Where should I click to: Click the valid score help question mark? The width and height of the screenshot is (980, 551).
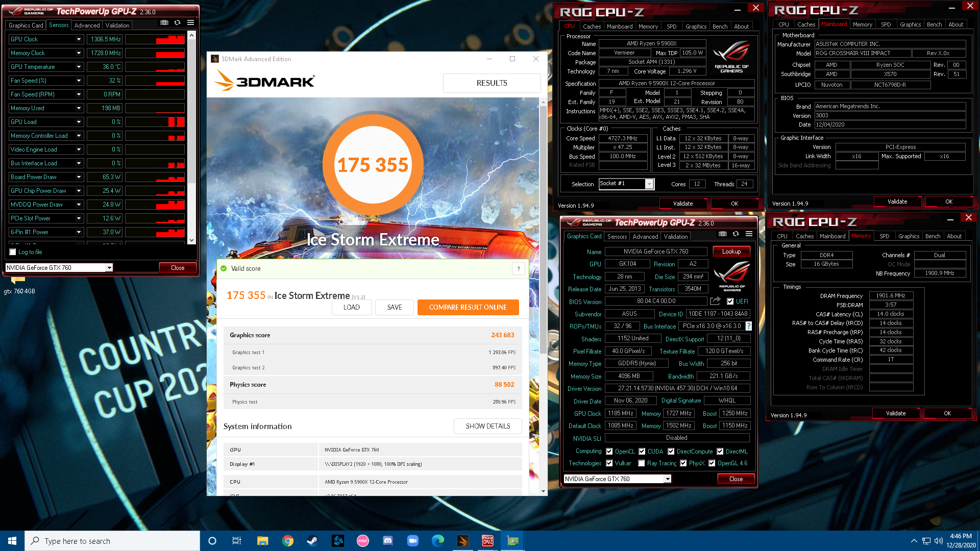coord(519,268)
